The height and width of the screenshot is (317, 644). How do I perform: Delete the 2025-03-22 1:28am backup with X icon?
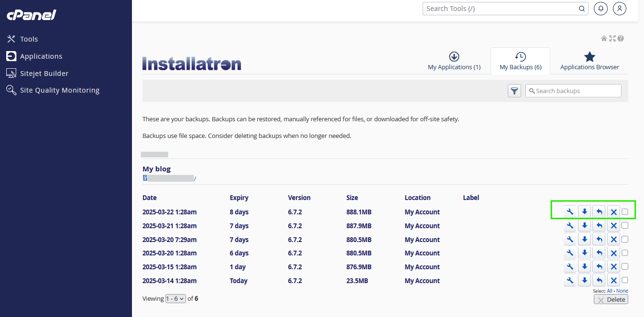point(614,212)
